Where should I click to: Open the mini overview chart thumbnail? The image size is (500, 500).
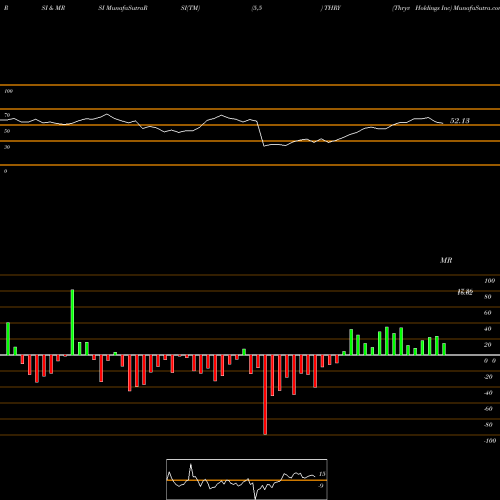pyautogui.click(x=247, y=479)
